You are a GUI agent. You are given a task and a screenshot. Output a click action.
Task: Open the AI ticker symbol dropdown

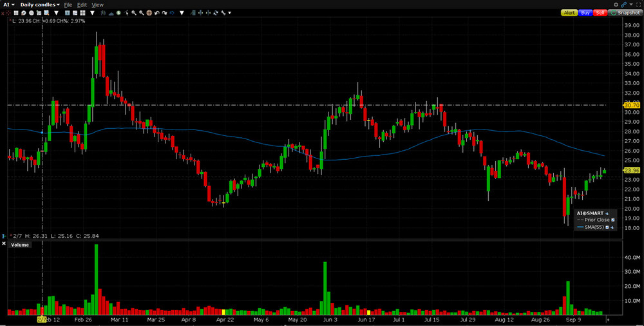pos(8,5)
